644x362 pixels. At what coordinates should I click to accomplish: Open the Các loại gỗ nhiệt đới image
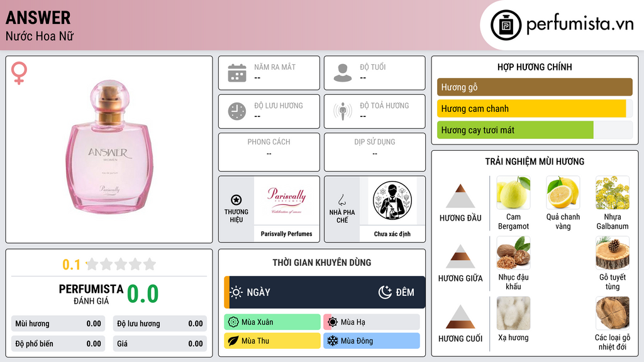pos(613,313)
